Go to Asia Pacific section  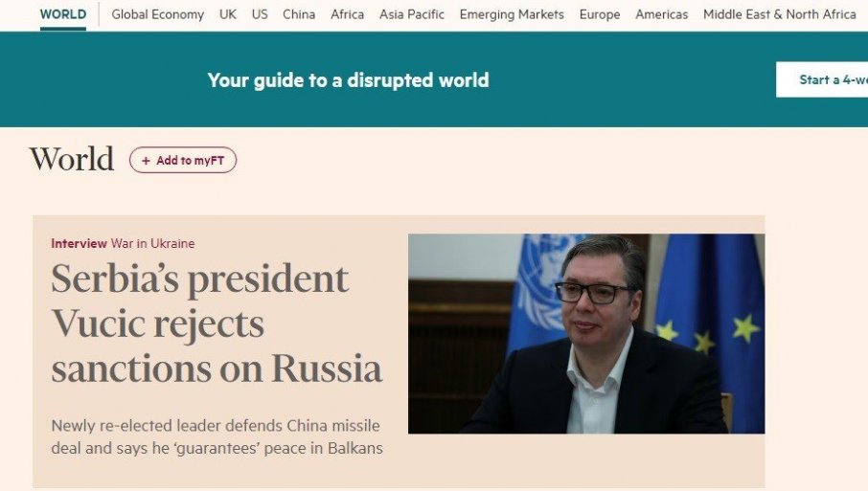(412, 14)
